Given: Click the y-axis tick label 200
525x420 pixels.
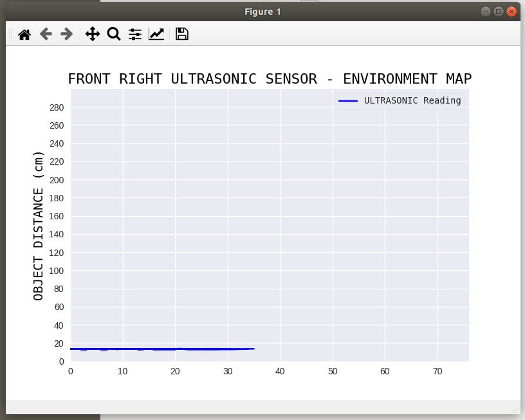Looking at the screenshot, I should (57, 180).
